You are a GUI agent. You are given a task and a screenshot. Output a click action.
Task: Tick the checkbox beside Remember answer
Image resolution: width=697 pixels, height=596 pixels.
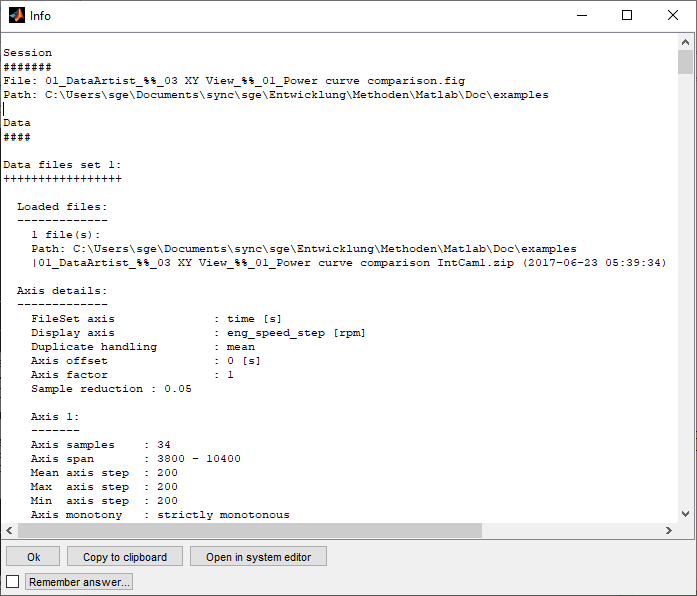point(12,581)
